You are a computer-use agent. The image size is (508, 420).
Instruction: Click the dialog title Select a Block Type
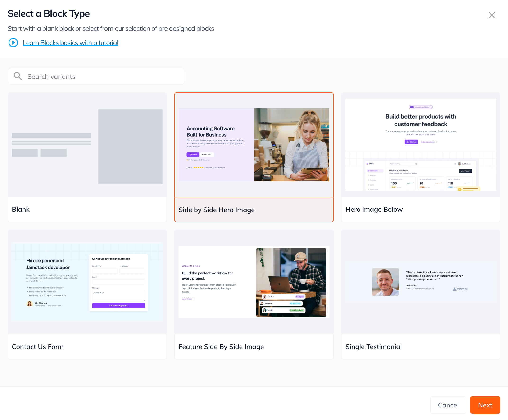click(49, 14)
